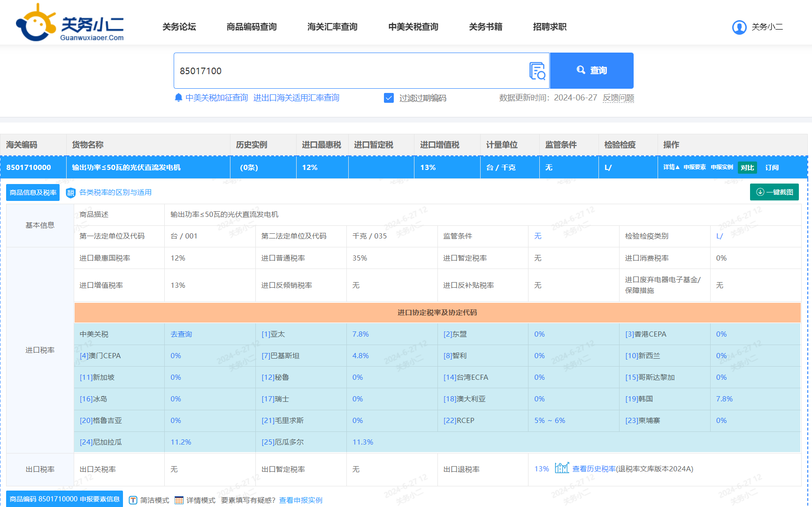The image size is (812, 507).
Task: Click the [4]澳门CEPA agreement entry
Action: pyautogui.click(x=100, y=356)
